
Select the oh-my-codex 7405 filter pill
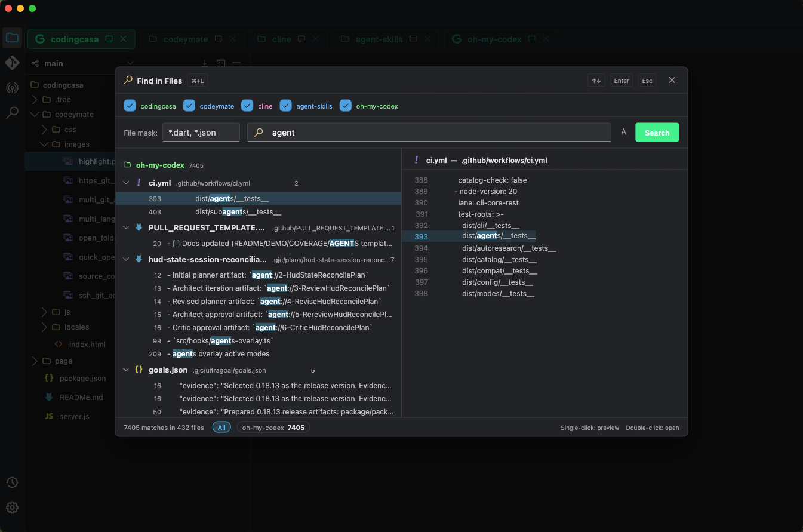point(273,428)
